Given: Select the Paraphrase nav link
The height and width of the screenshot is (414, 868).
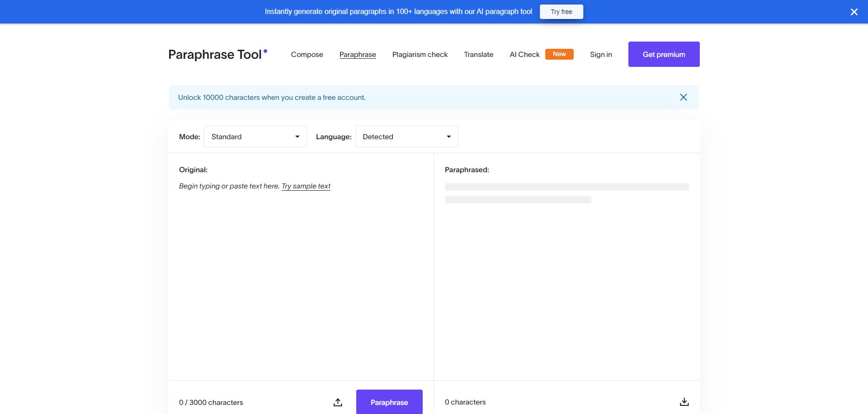Looking at the screenshot, I should coord(358,54).
